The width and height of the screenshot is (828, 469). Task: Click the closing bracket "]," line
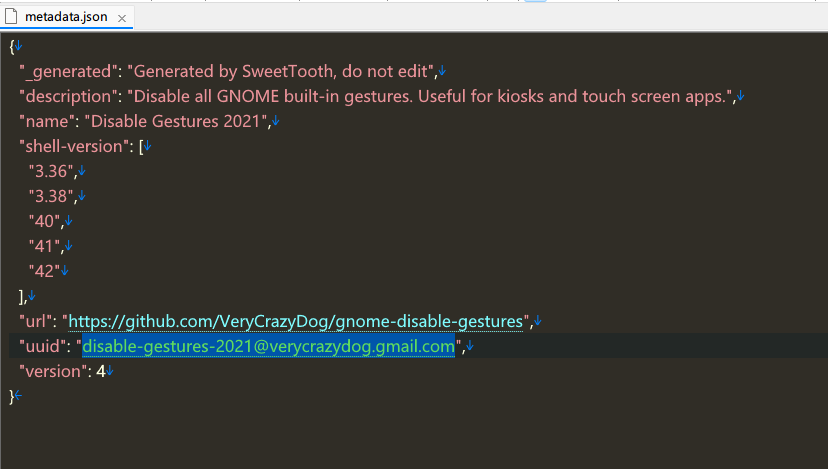coord(23,296)
